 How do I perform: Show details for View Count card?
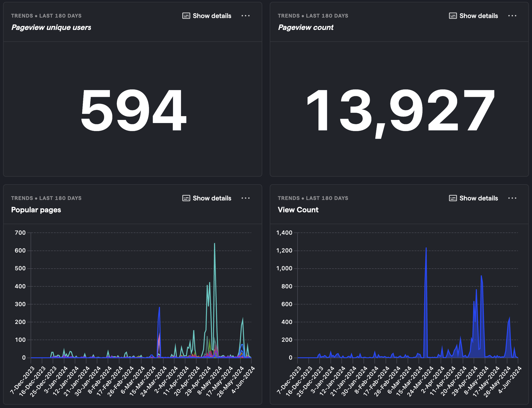(473, 198)
